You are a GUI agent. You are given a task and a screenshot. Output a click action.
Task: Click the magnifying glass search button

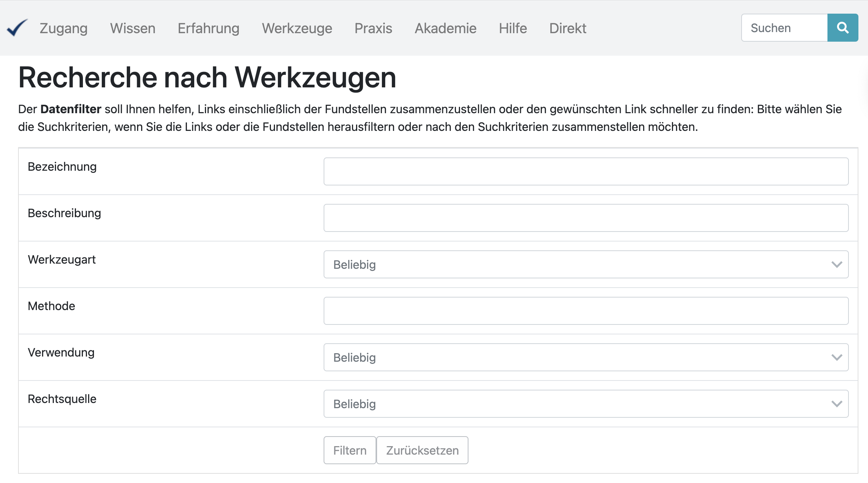pyautogui.click(x=842, y=28)
